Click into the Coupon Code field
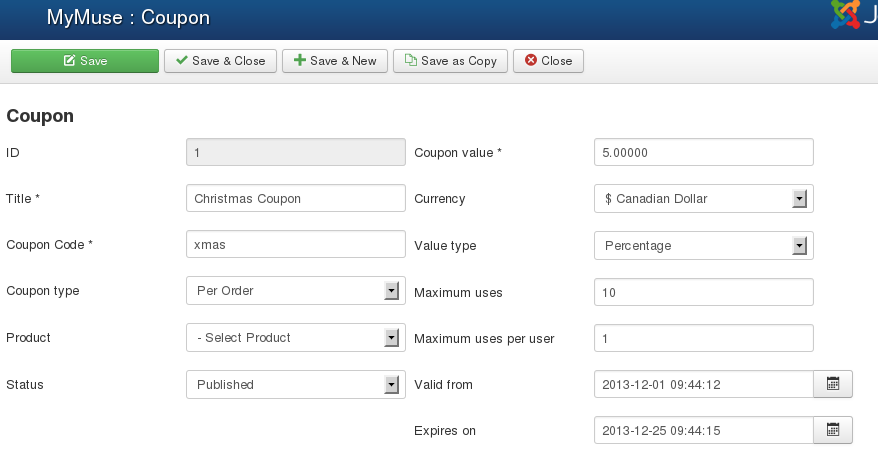The width and height of the screenshot is (878, 468). (x=295, y=245)
